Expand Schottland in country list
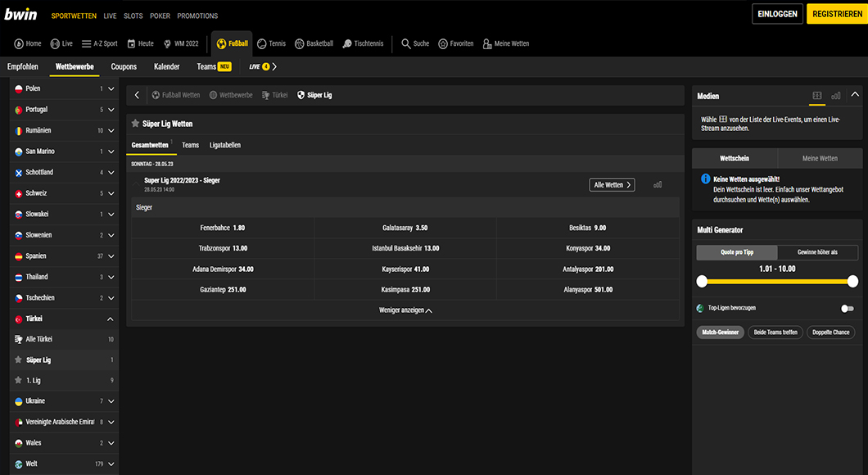The width and height of the screenshot is (868, 475). coord(111,173)
